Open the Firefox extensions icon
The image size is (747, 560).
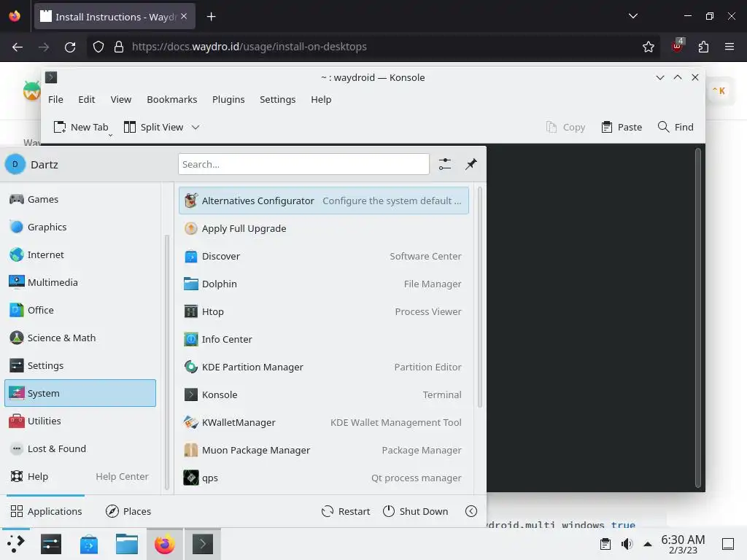tap(703, 47)
